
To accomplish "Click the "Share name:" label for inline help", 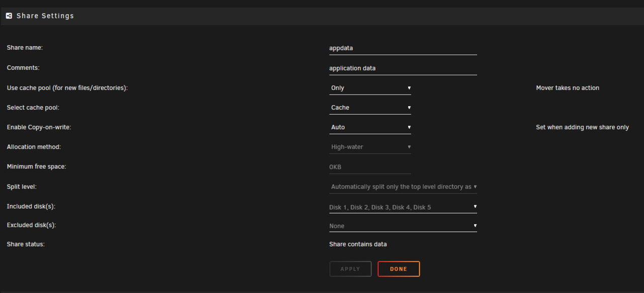I will point(25,47).
